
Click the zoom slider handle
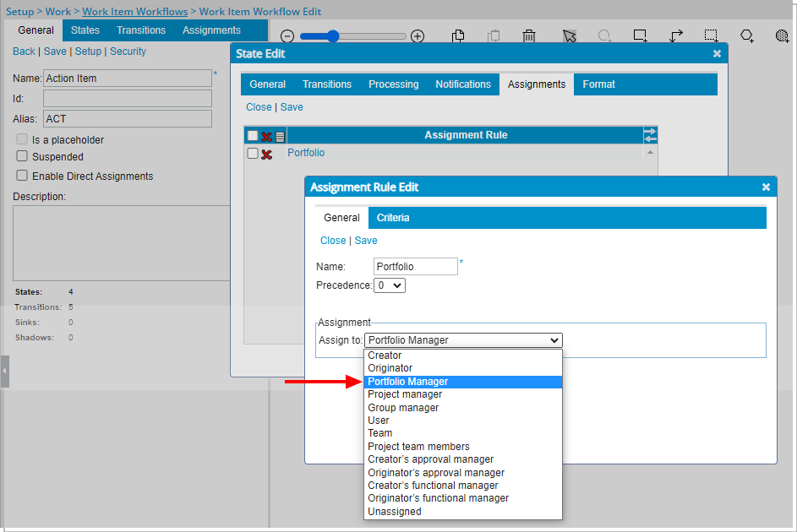(333, 36)
